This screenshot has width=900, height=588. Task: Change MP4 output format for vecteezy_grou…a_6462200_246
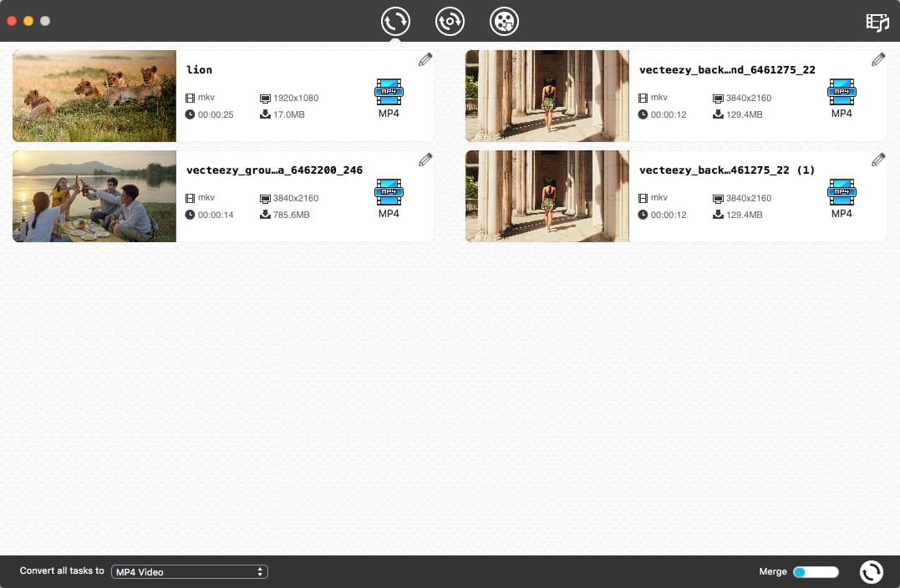(389, 199)
